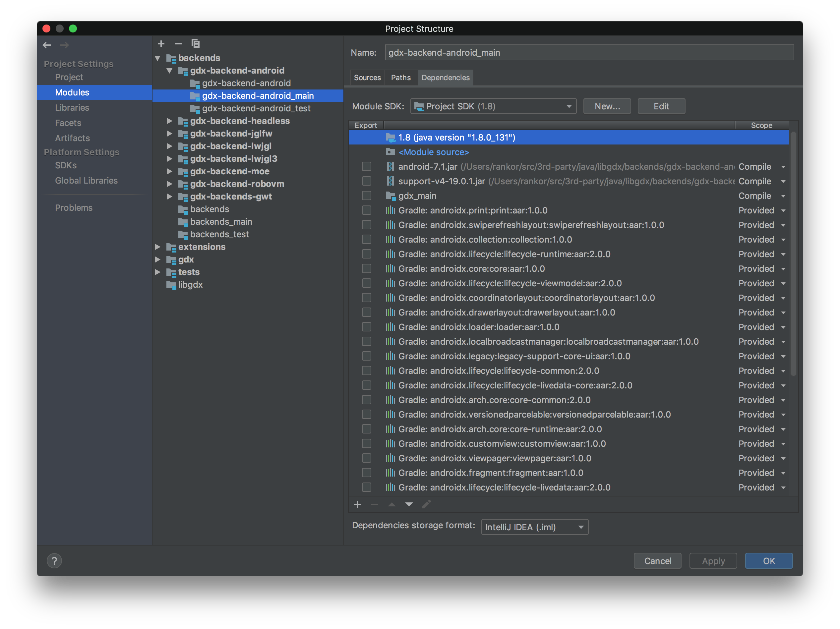840x629 pixels.
Task: Edit dependency using the pencil icon
Action: [426, 504]
